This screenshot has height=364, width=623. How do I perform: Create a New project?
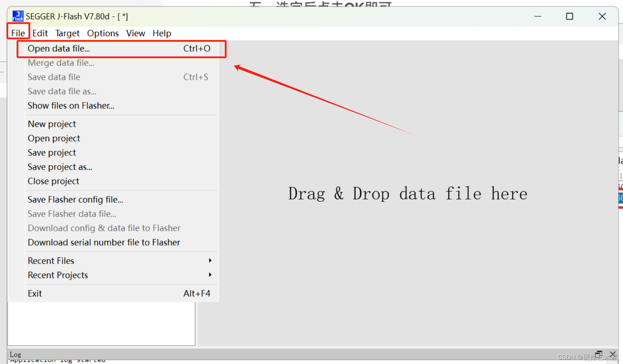122,124
